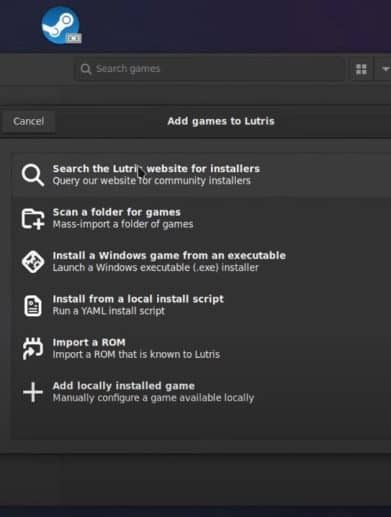
Task: Pick Install a Windows game from an executable
Action: coord(169,255)
